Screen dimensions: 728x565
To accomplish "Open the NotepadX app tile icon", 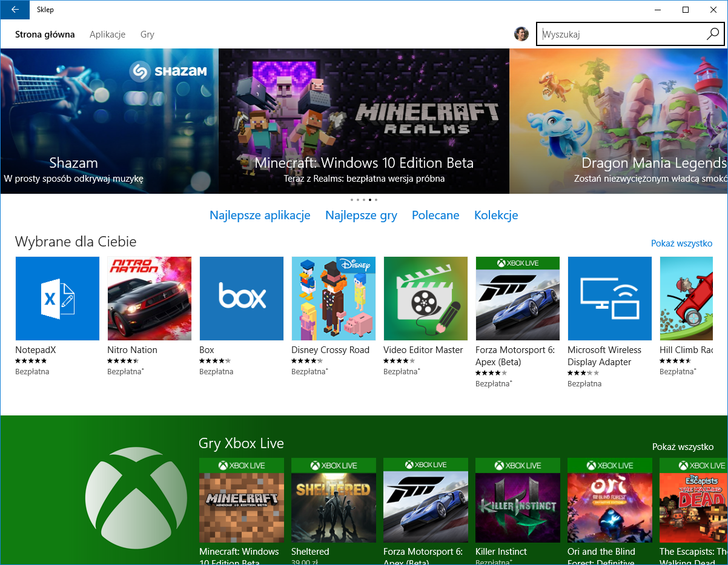I will click(58, 299).
